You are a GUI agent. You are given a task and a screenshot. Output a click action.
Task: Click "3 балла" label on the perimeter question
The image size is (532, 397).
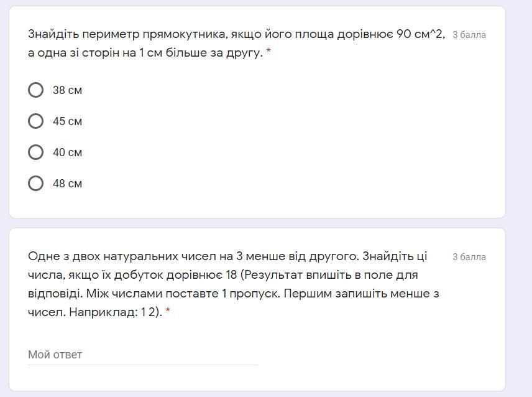[x=469, y=35]
